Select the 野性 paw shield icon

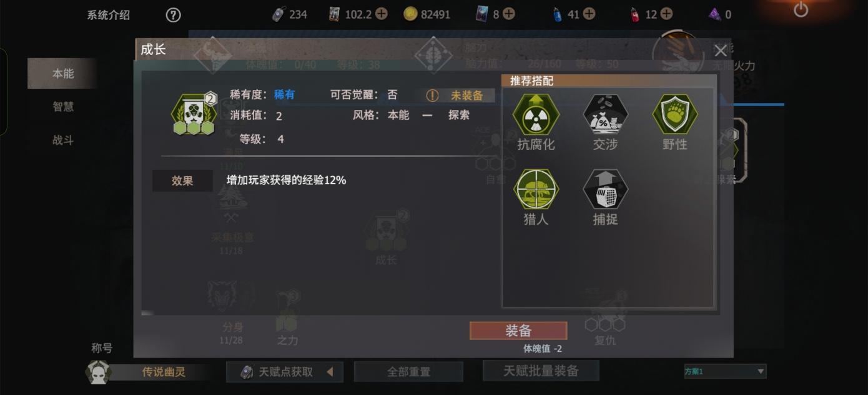click(674, 115)
